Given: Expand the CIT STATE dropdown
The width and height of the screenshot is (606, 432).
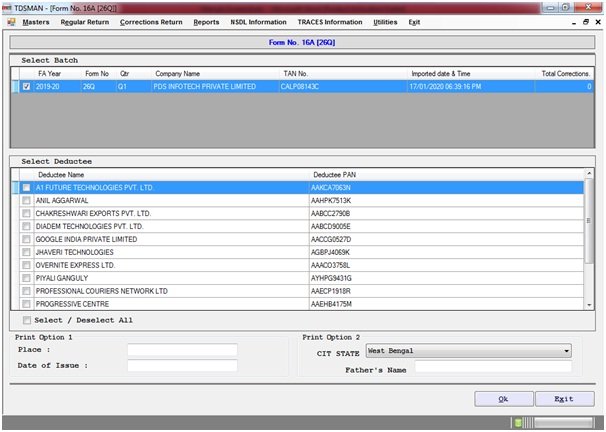Looking at the screenshot, I should click(x=566, y=351).
